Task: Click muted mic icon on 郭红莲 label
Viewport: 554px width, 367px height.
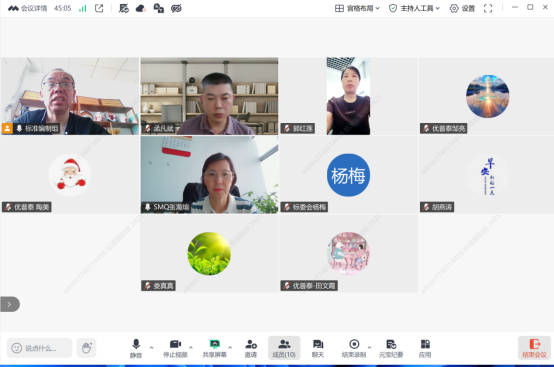Action: [287, 129]
